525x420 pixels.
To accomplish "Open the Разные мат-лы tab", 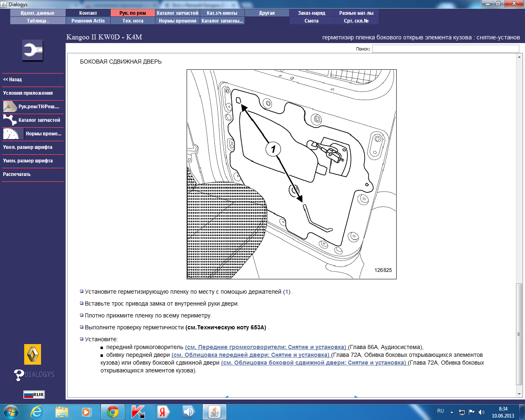I will [356, 13].
